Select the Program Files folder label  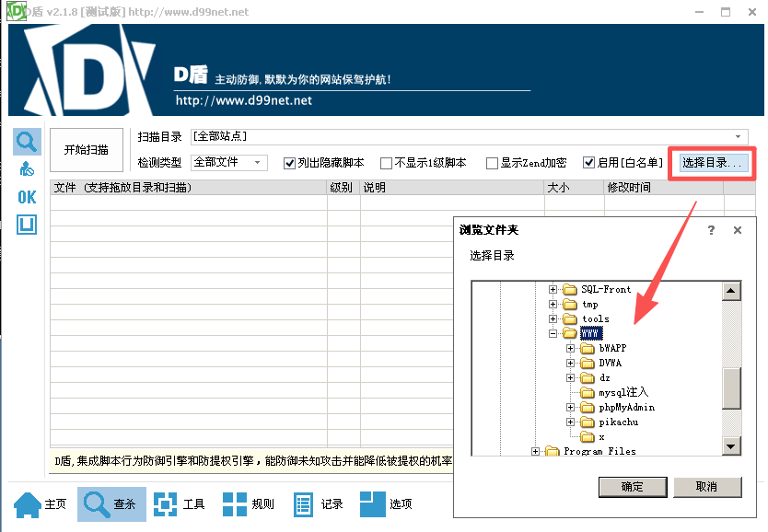[x=600, y=451]
